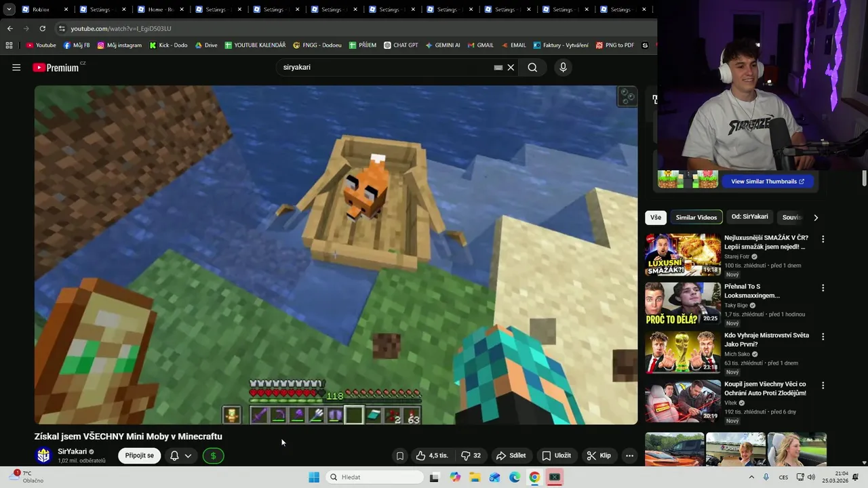
Task: Like the video with 4,5 tis.
Action: click(x=432, y=455)
